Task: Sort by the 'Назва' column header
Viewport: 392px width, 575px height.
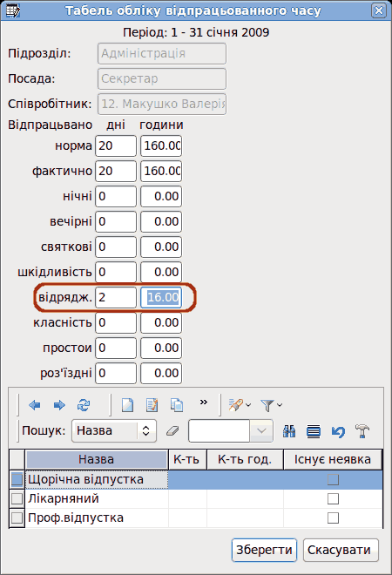Action: (97, 459)
